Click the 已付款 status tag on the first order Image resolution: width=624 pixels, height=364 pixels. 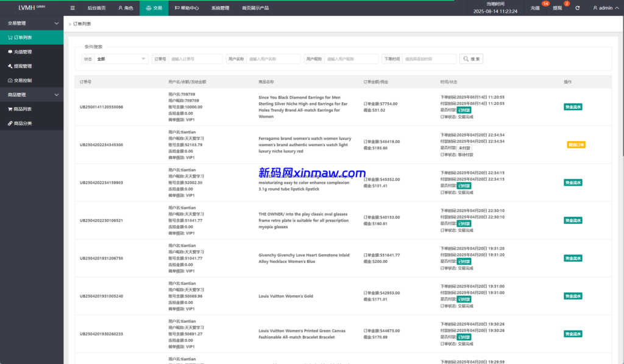[x=464, y=110]
